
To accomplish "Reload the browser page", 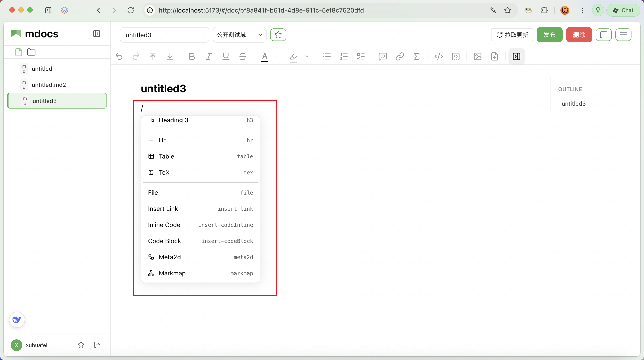I will pos(131,10).
